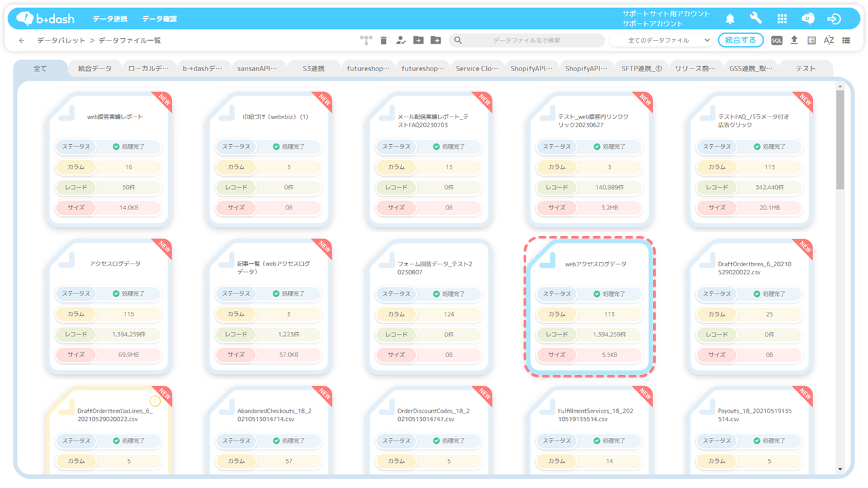The width and height of the screenshot is (868, 488).
Task: Select the 全て tab
Action: click(41, 68)
